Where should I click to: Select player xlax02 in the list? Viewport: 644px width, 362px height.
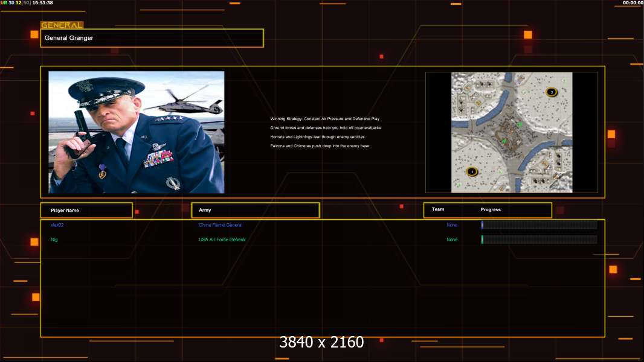coord(57,225)
